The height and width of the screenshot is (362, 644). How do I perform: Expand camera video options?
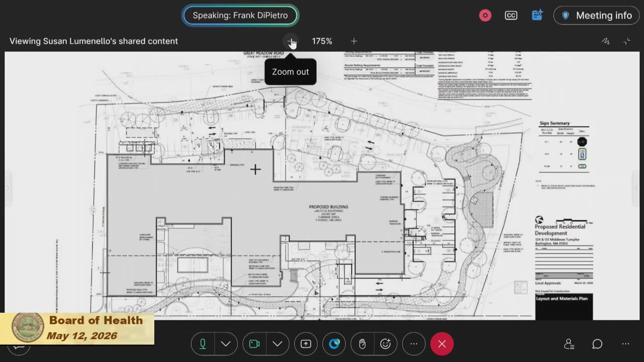point(278,344)
